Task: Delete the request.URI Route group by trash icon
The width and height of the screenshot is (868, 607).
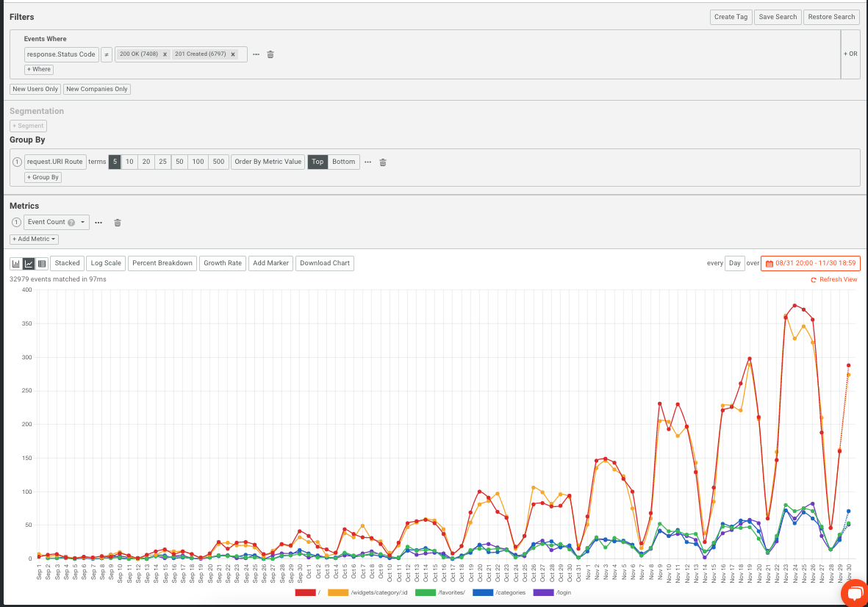Action: 383,162
